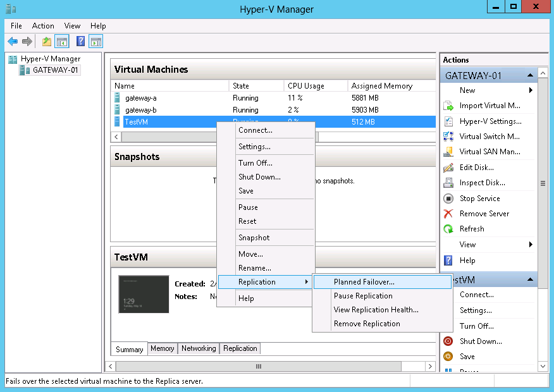
Task: Choose Connect... from the context menu
Action: tap(266, 130)
